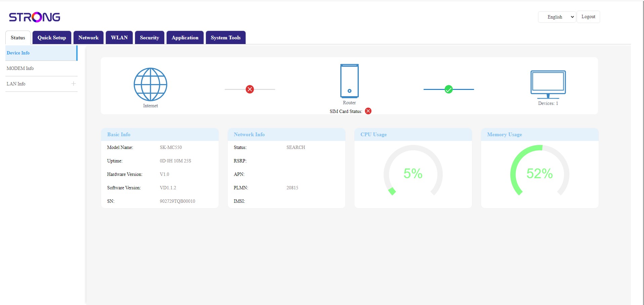Click the IMSI label
Screen dimensions: 644x305
(x=239, y=201)
